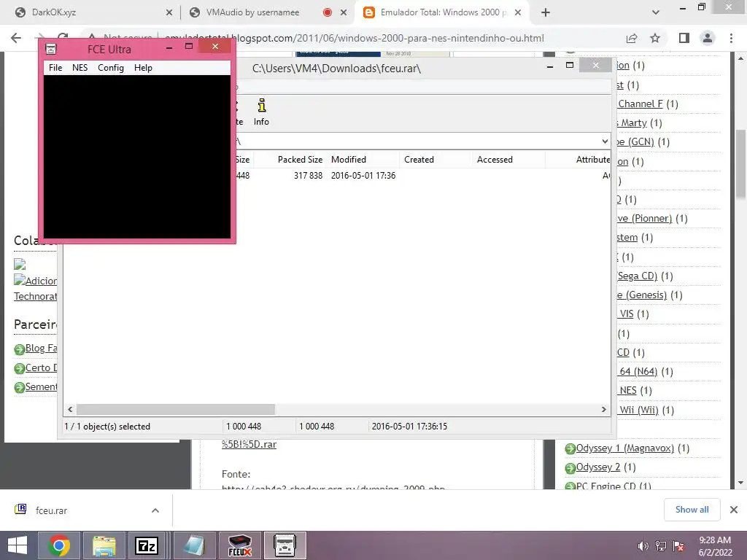
Task: Open File menu in FCE Ultra
Action: [55, 68]
